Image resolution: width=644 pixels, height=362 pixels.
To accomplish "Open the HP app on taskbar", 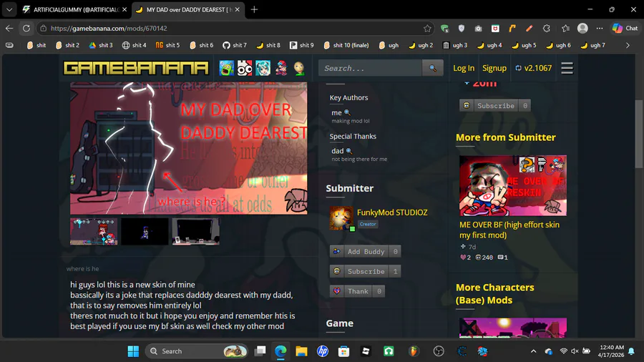I will coord(323,351).
